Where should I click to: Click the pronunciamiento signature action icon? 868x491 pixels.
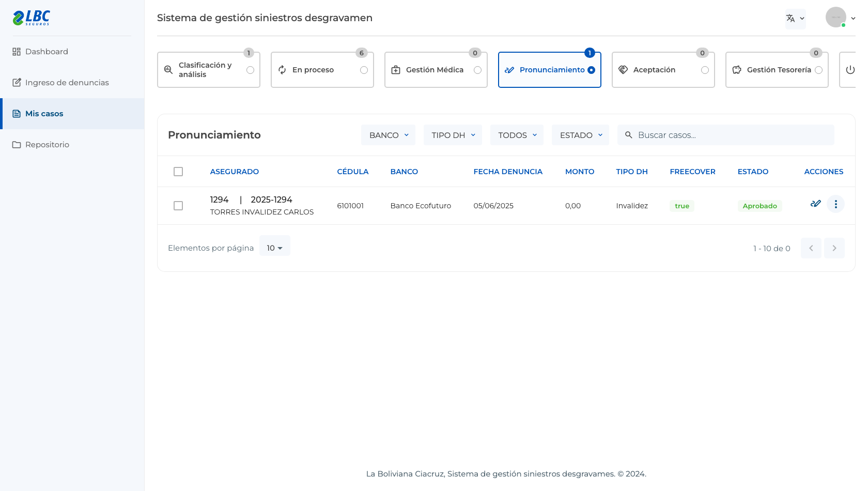click(x=816, y=204)
